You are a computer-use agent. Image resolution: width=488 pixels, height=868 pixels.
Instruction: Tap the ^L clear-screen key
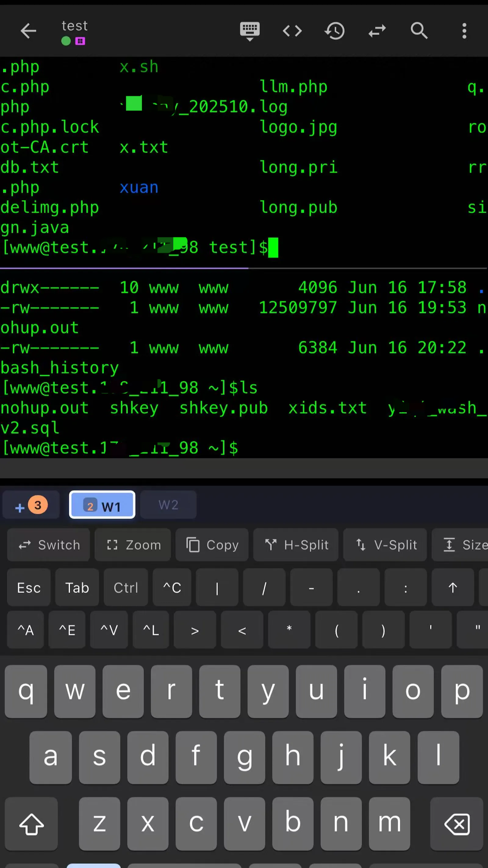point(151,630)
